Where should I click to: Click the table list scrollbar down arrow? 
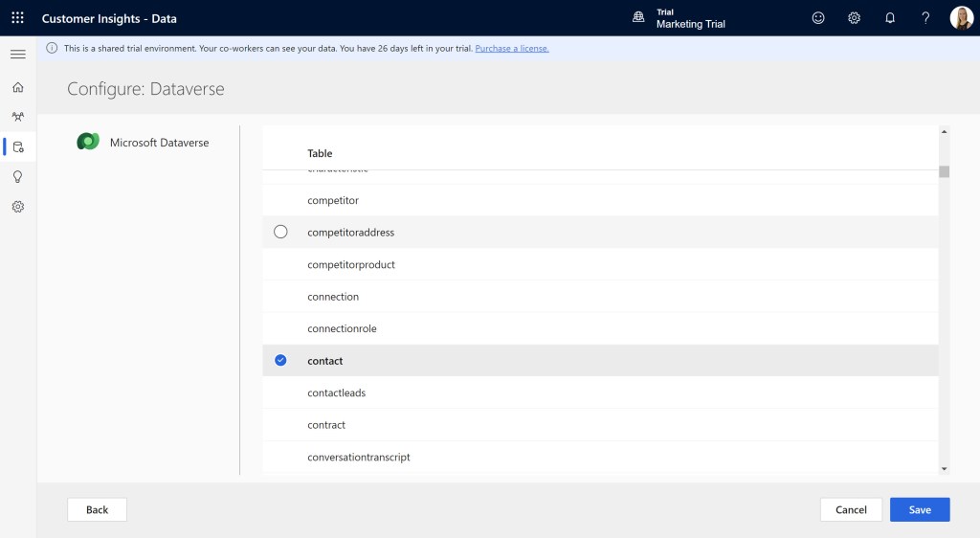[944, 468]
